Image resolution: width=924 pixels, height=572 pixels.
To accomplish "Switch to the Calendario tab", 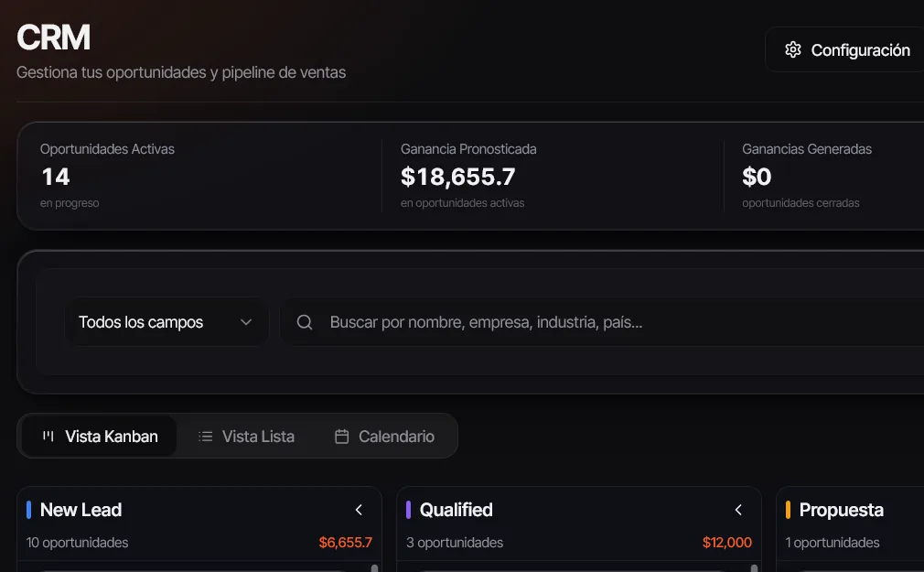I will (385, 437).
